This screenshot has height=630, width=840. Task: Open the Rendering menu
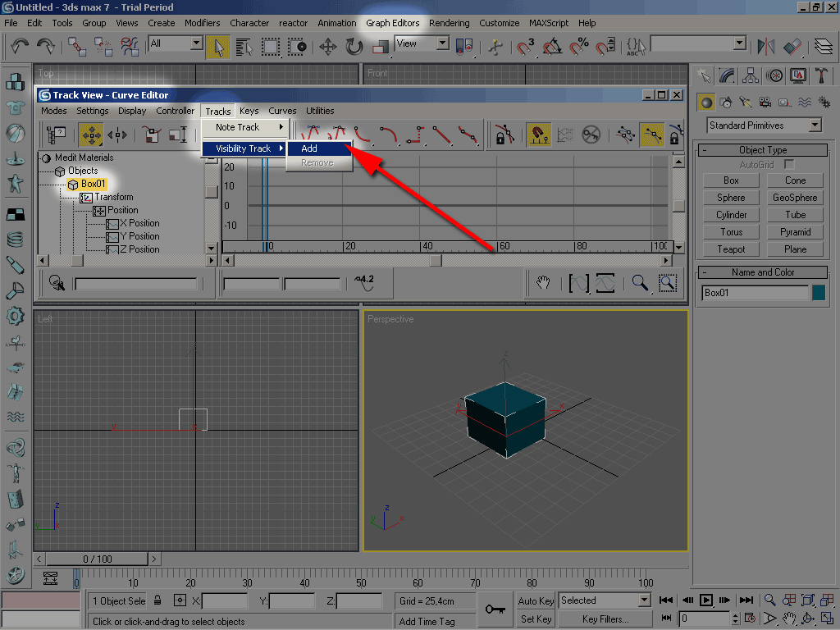pos(449,23)
